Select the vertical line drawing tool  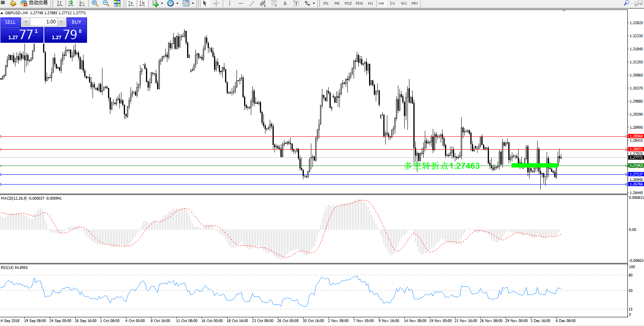pos(229,3)
